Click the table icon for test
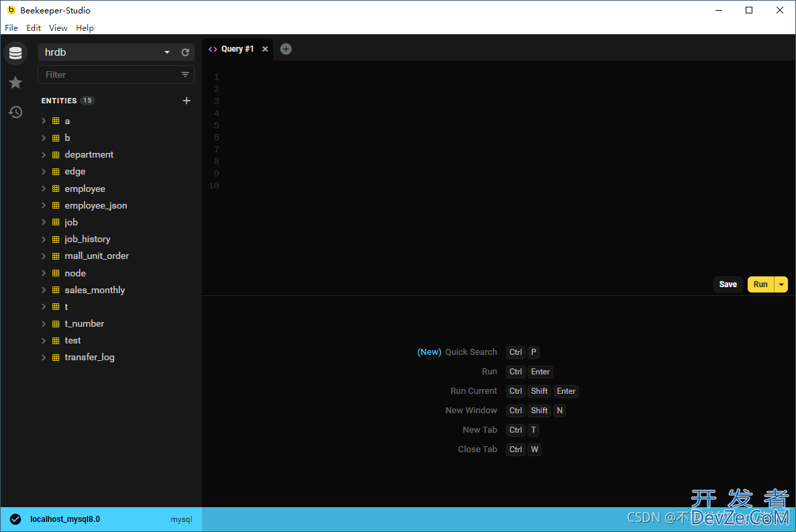796x532 pixels. click(x=56, y=341)
